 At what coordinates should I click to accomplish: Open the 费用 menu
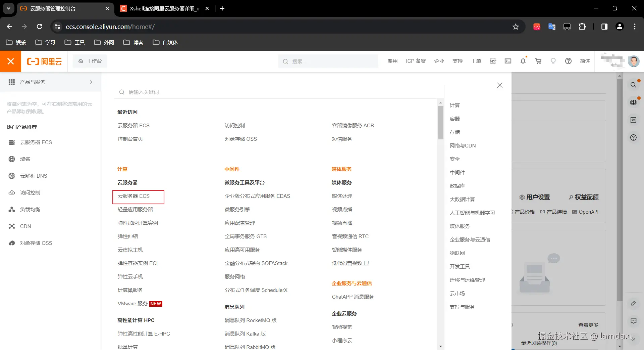point(392,61)
